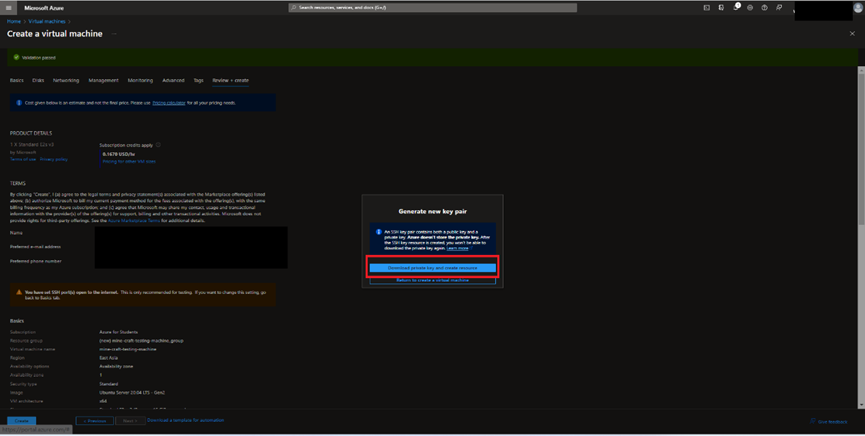Switch to the Disks tab
Screen dimensions: 865x436
[x=38, y=81]
